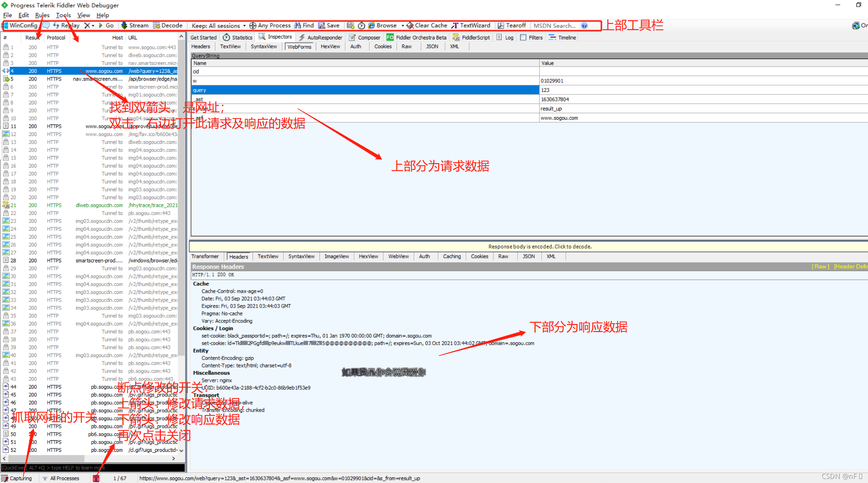Viewport: 868px width, 483px height.
Task: Toggle the Filters tab checkbox
Action: click(x=523, y=37)
